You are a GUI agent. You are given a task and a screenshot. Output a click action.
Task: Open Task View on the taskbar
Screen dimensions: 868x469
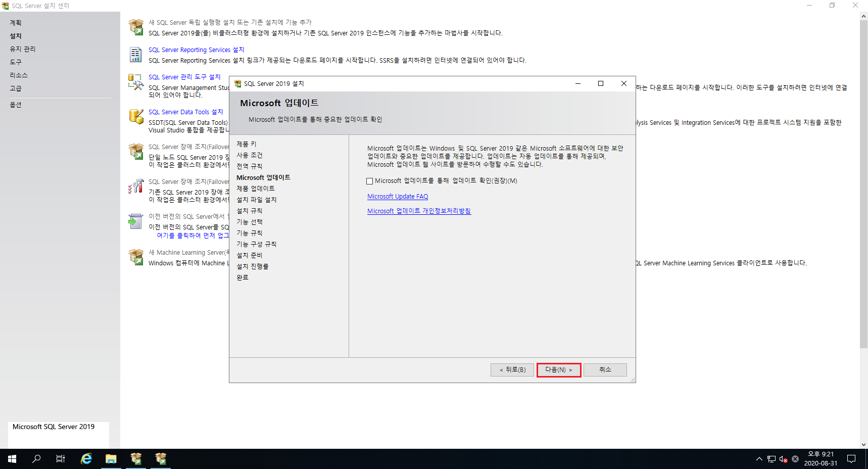(x=61, y=459)
